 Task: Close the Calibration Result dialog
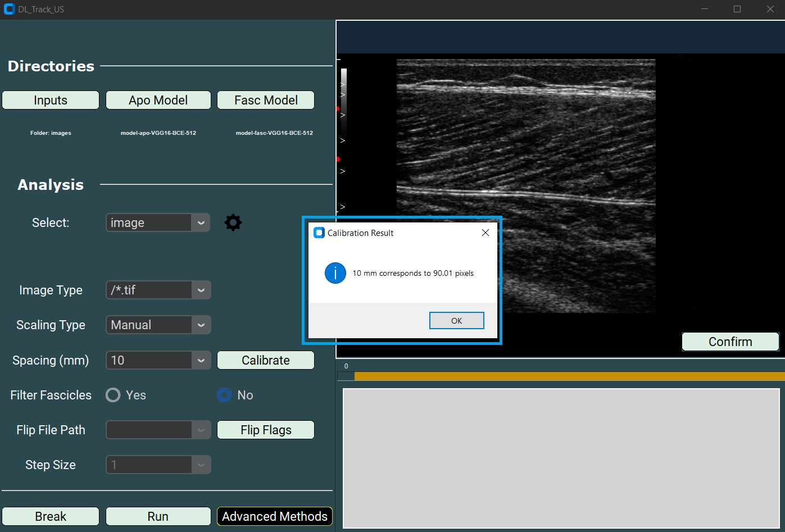485,233
